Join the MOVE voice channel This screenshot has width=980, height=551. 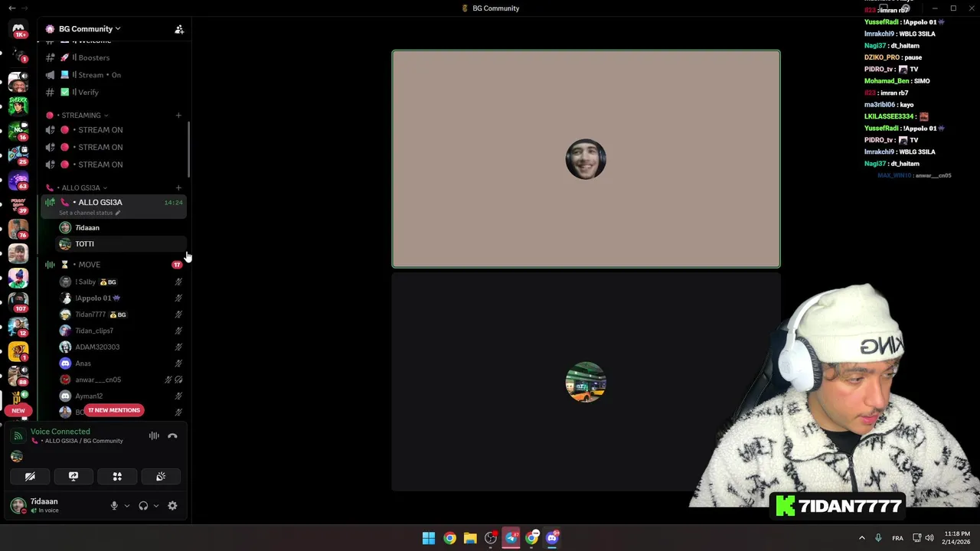[113, 265]
